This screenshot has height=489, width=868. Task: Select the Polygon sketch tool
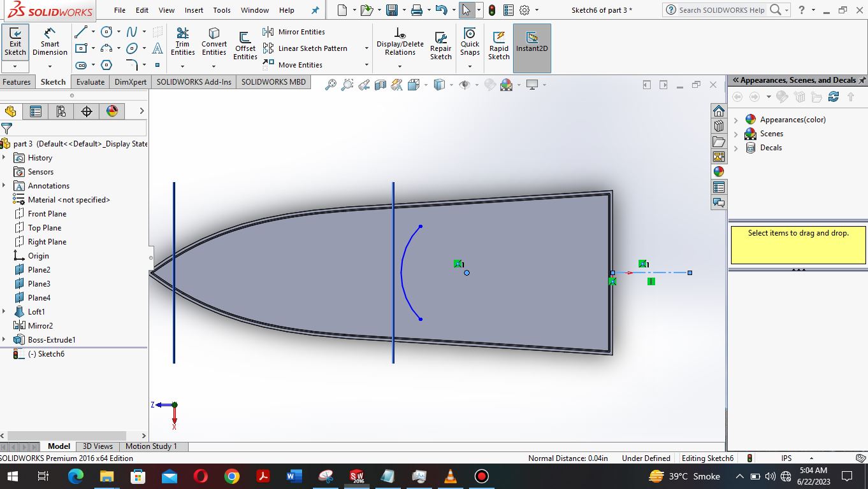tap(106, 65)
